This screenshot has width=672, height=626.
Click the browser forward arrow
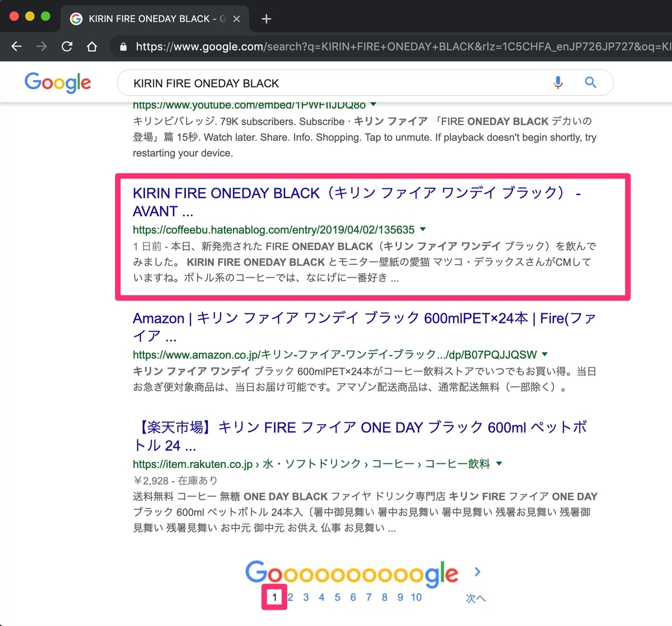coord(41,47)
